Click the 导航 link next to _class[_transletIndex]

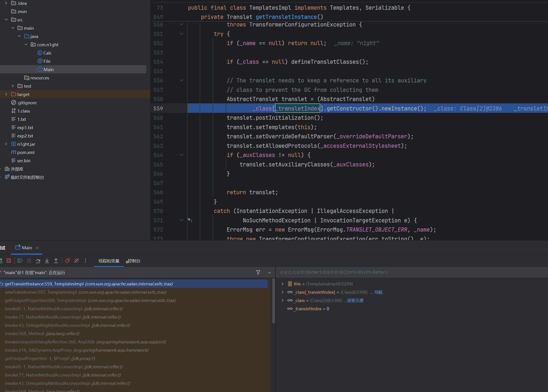pos(378,292)
